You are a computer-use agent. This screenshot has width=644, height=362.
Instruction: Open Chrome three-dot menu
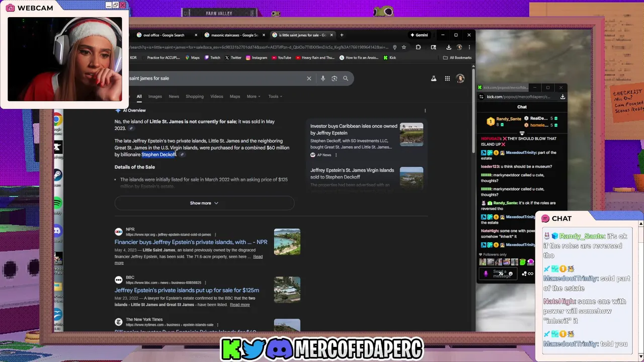468,47
